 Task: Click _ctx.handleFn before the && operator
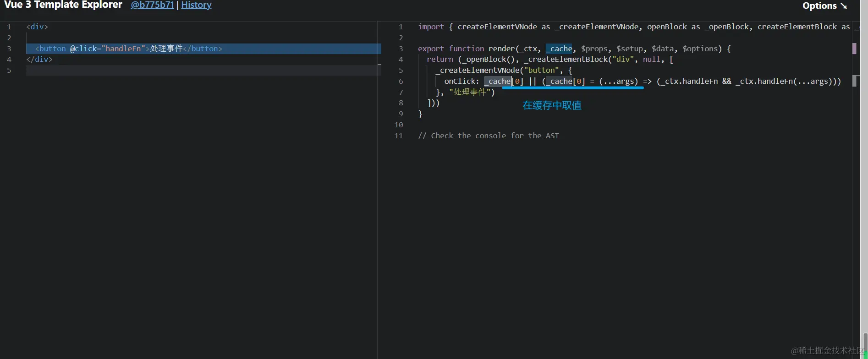(689, 81)
